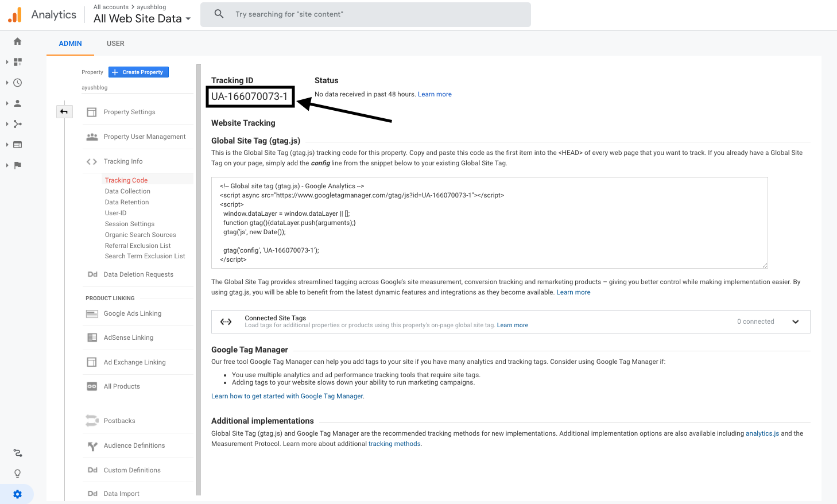Select Referral Exclusion List submenu item
837x504 pixels.
click(138, 246)
